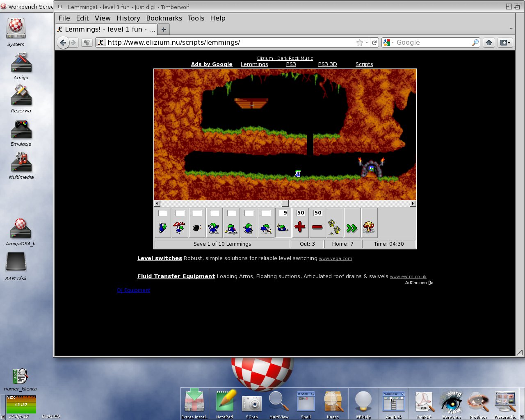Launch WarpView from the dock

452,404
